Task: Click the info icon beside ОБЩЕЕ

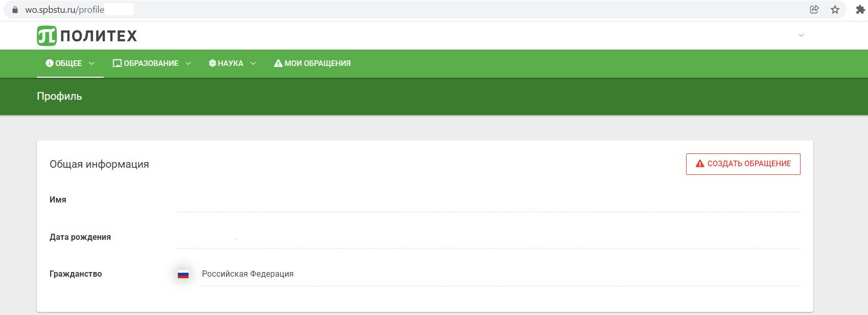Action: pos(50,63)
